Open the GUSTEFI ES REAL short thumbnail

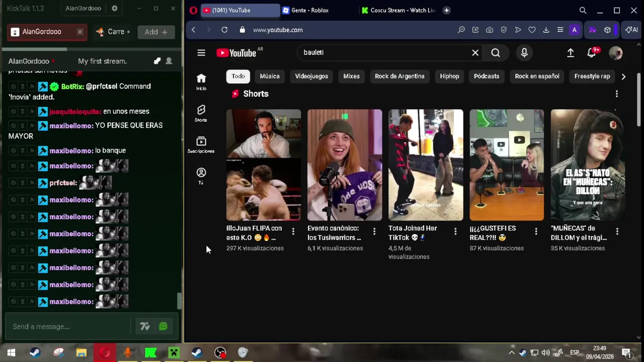pyautogui.click(x=507, y=165)
